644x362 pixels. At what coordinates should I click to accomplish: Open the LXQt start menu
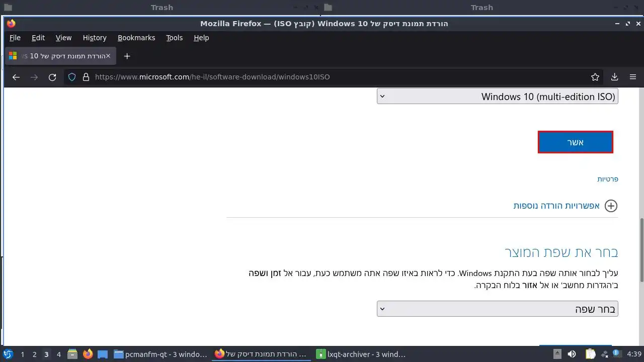pos(8,354)
